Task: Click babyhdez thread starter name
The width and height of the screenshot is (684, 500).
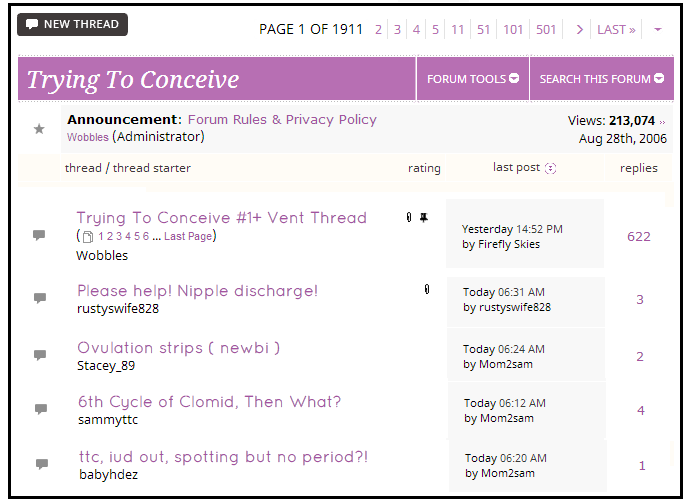Action: [x=109, y=475]
